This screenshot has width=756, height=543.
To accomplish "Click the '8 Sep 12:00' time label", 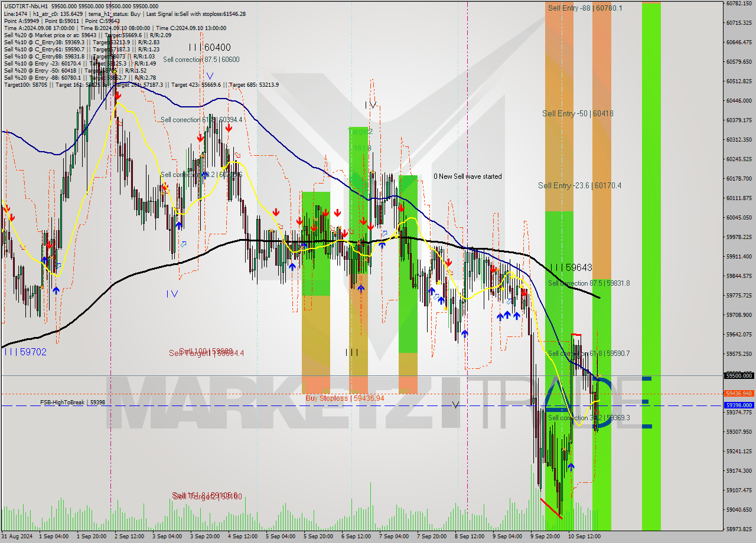I will [470, 537].
